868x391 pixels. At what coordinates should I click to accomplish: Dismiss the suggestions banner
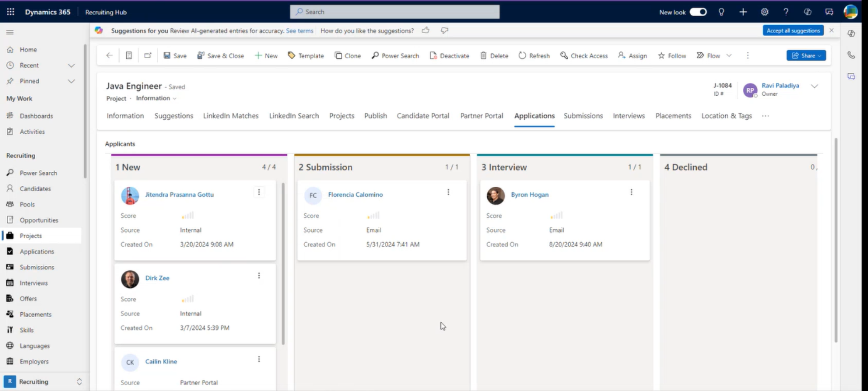point(831,30)
